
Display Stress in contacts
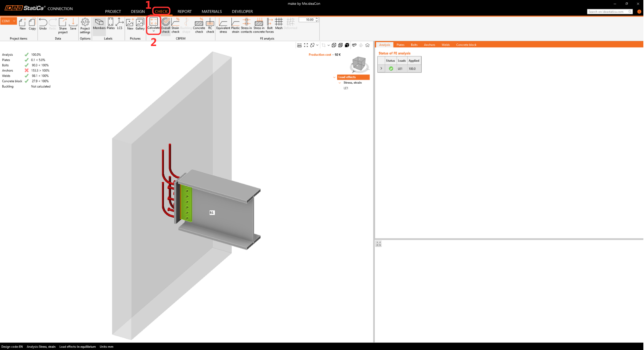(246, 26)
